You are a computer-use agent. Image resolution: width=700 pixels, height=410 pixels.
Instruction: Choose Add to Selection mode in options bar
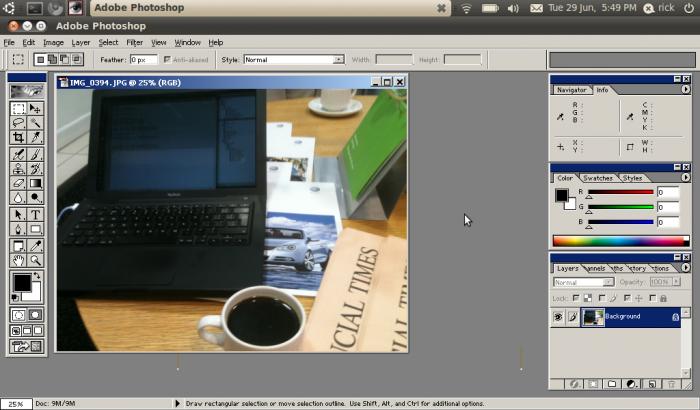tap(52, 59)
